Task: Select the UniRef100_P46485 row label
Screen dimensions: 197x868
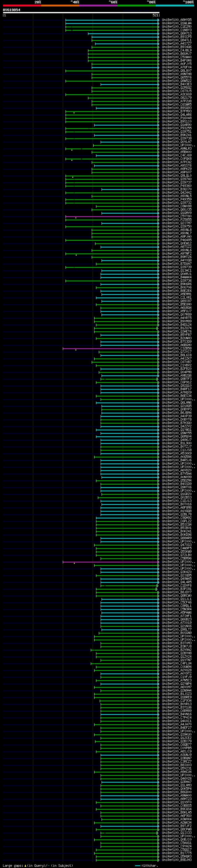Action: click(x=177, y=240)
